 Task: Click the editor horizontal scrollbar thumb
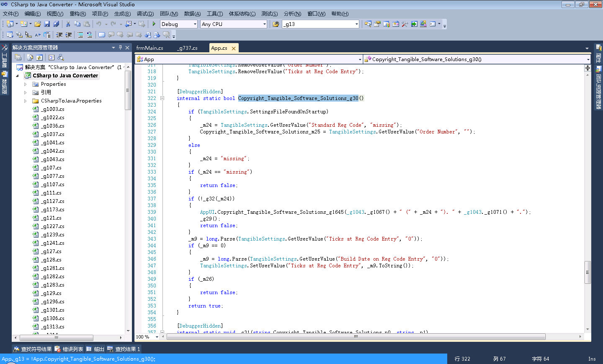(356, 337)
